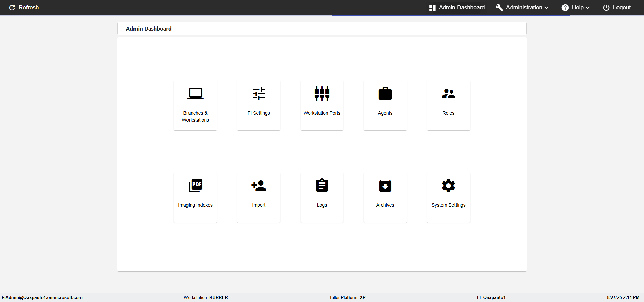The height and width of the screenshot is (302, 644).
Task: Click the '8/27/25 2:14 PM' timestamp
Action: 623,297
